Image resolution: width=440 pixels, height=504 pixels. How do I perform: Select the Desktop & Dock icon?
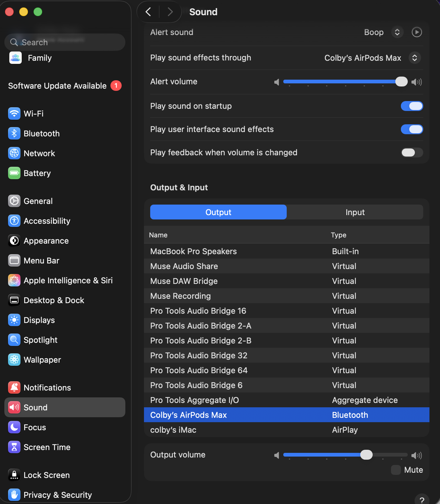(14, 300)
